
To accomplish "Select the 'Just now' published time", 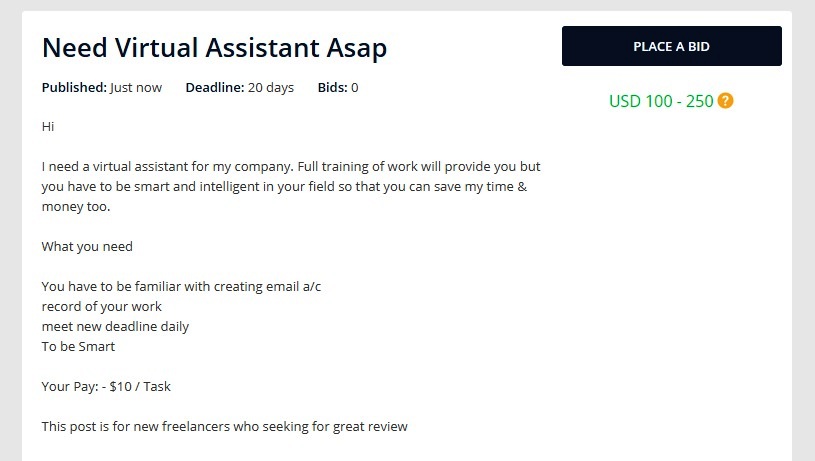I will 136,88.
